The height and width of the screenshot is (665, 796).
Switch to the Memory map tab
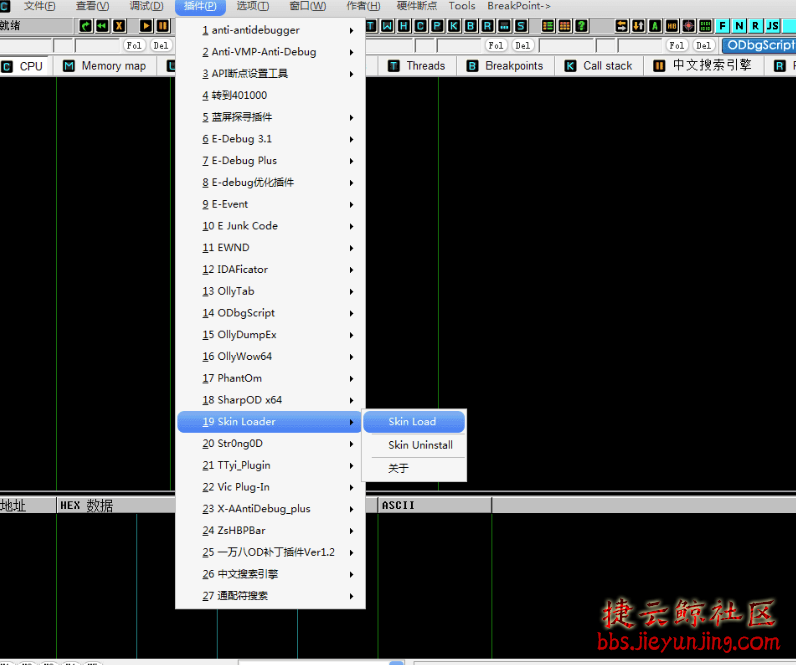(x=105, y=66)
